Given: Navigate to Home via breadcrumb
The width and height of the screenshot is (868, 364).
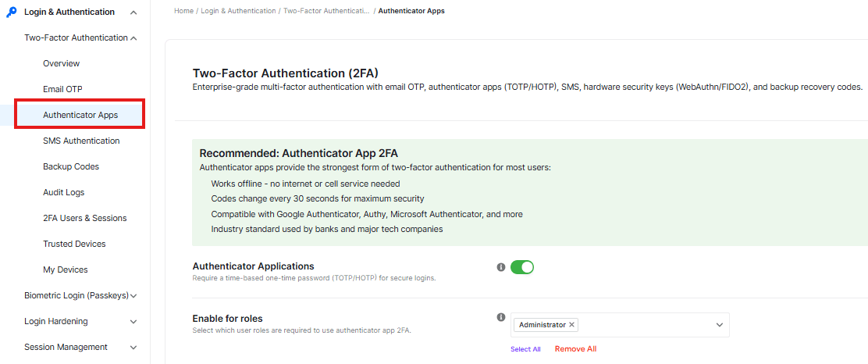Looking at the screenshot, I should tap(183, 11).
